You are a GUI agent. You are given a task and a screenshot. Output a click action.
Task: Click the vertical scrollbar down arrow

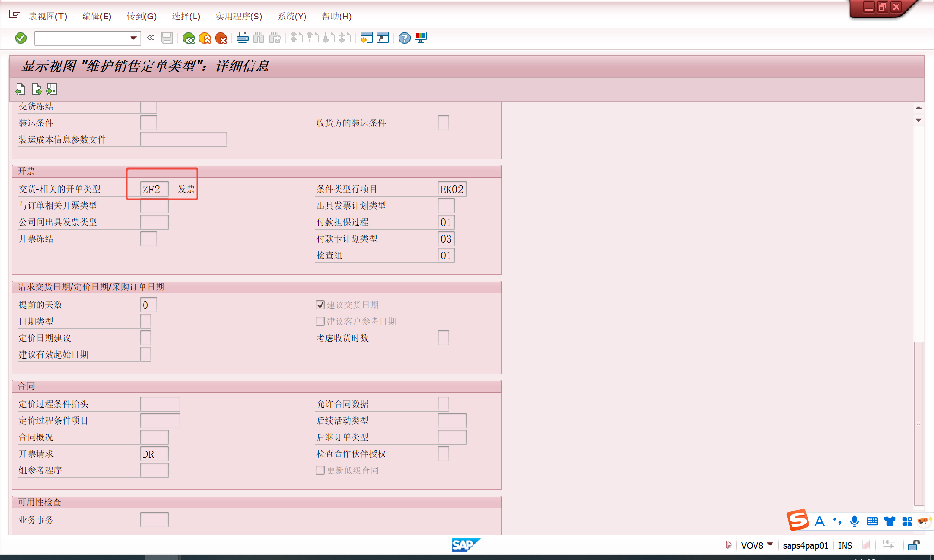919,120
